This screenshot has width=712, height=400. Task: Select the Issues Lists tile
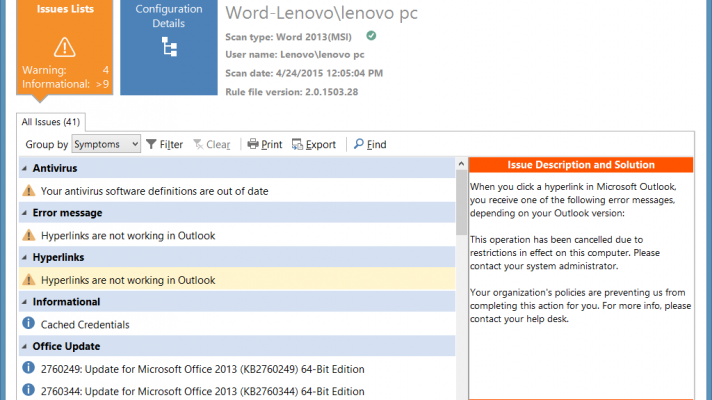click(x=65, y=47)
